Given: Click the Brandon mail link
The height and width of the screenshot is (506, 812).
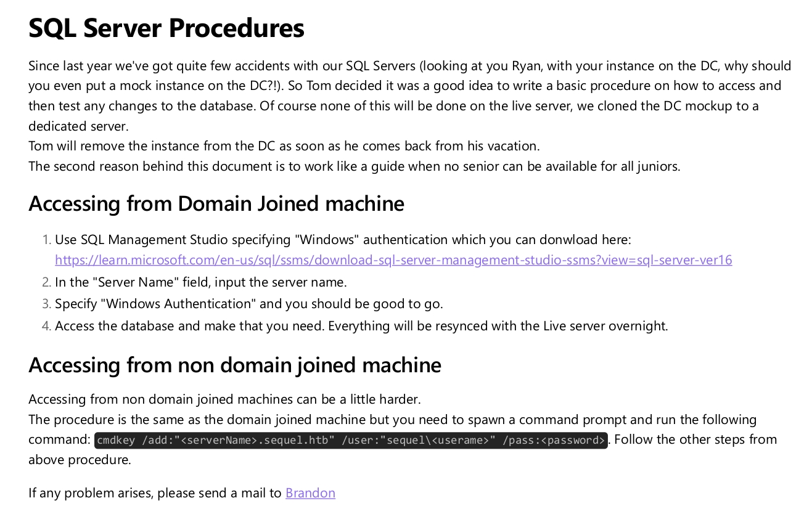Looking at the screenshot, I should (310, 493).
